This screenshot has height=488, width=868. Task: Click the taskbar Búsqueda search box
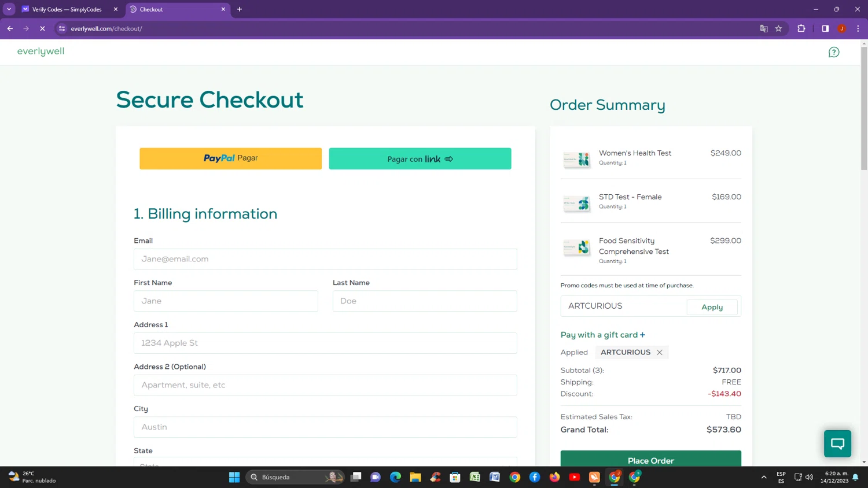pyautogui.click(x=295, y=477)
